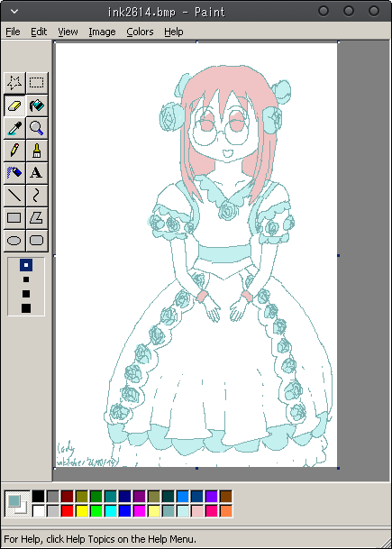Image resolution: width=392 pixels, height=549 pixels.
Task: Choose the Rectangle shape tool
Action: (x=14, y=218)
